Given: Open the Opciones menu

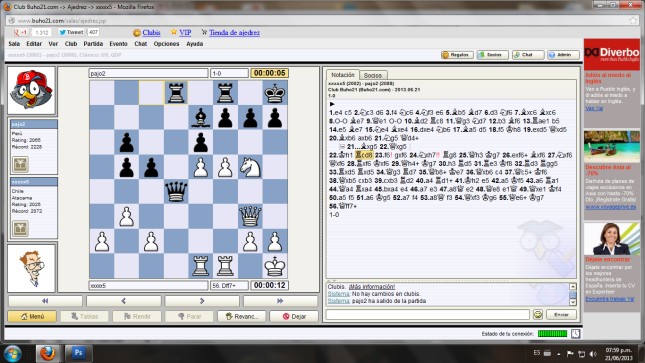Looking at the screenshot, I should click(x=166, y=44).
